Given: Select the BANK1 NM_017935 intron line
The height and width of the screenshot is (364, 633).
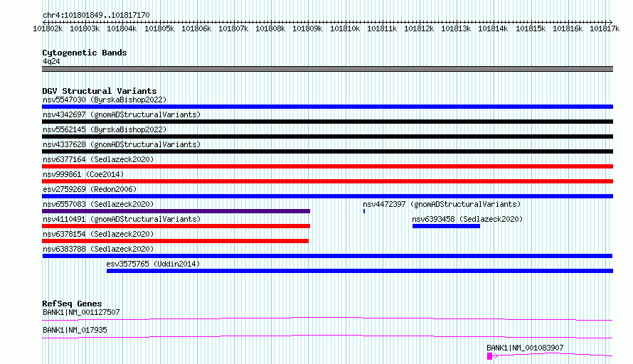Looking at the screenshot, I should pyautogui.click(x=327, y=336).
